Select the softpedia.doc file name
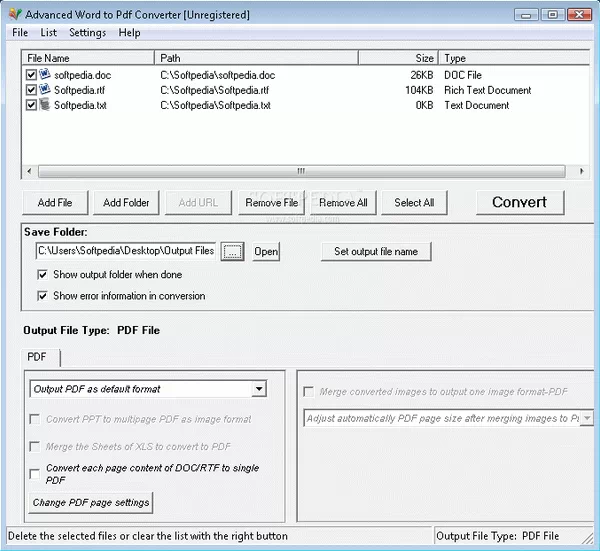Viewport: 600px width, 551px height. 82,75
